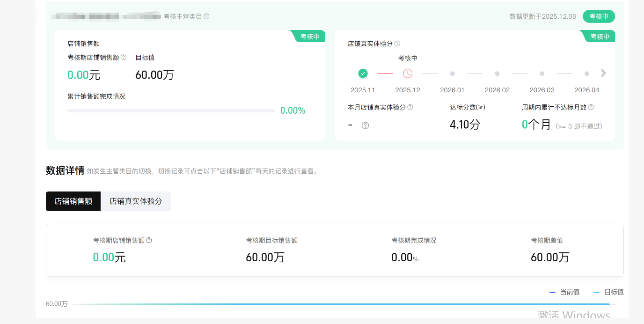The height and width of the screenshot is (324, 644).
Task: Toggle 目标值 legend series
Action: coord(608,292)
